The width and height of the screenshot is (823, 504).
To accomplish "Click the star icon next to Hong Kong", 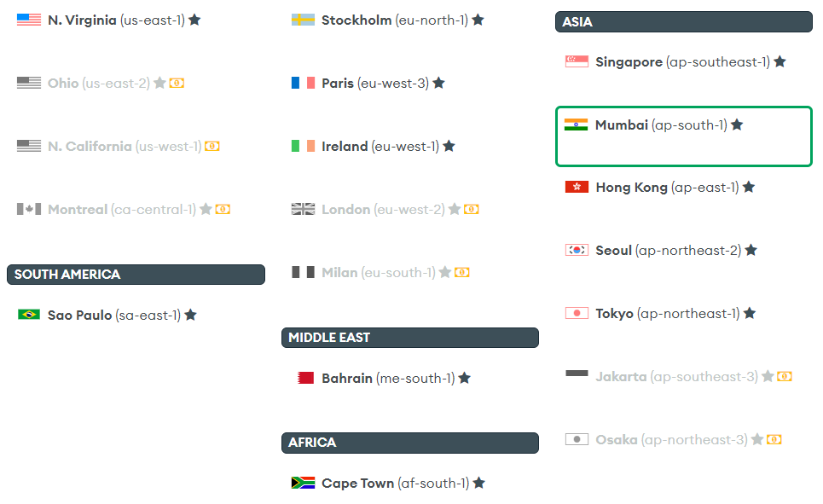I will [749, 187].
